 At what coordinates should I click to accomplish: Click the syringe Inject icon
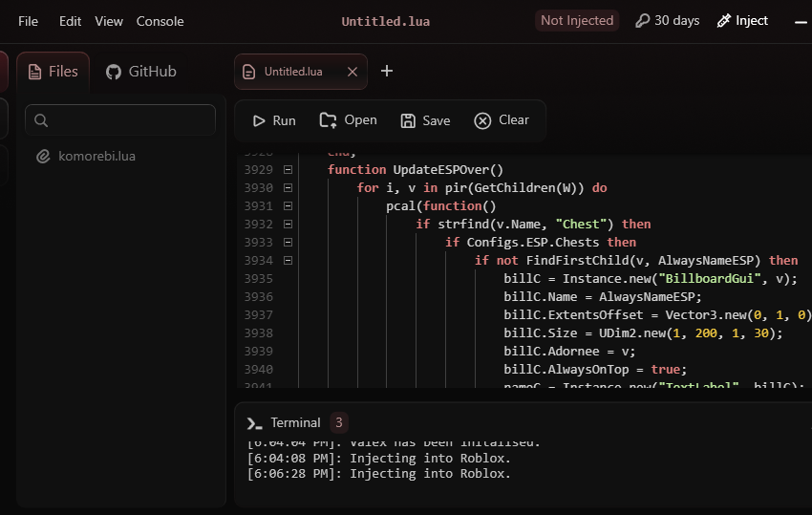[x=723, y=21]
